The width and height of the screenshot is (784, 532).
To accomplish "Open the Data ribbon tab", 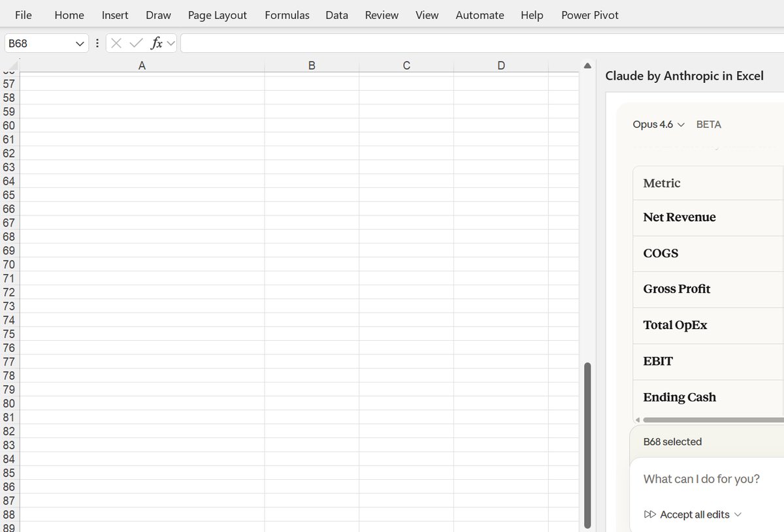I will tap(336, 14).
